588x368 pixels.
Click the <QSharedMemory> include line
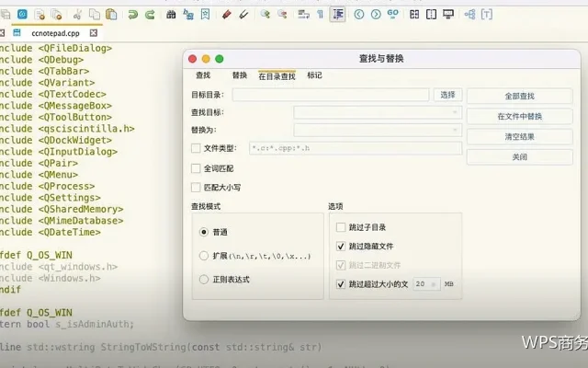pos(62,209)
